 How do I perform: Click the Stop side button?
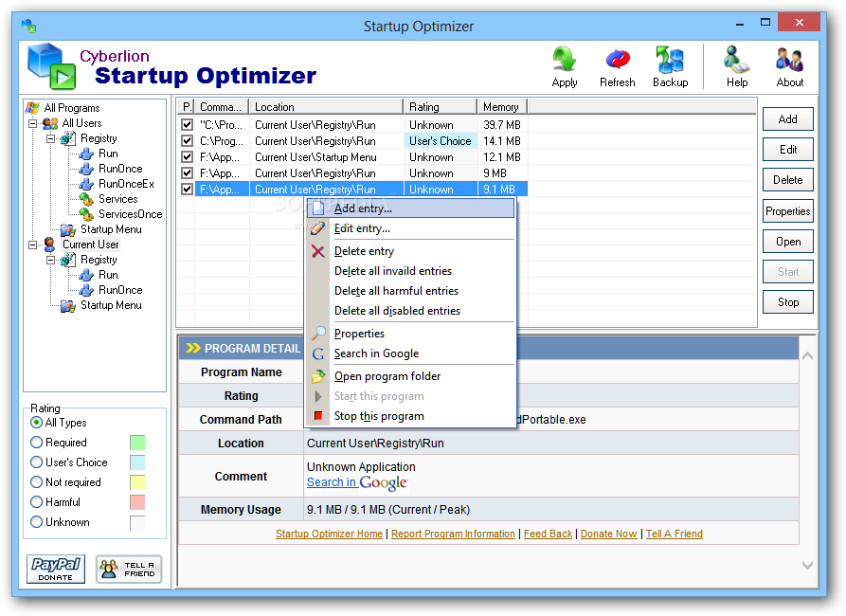(787, 302)
